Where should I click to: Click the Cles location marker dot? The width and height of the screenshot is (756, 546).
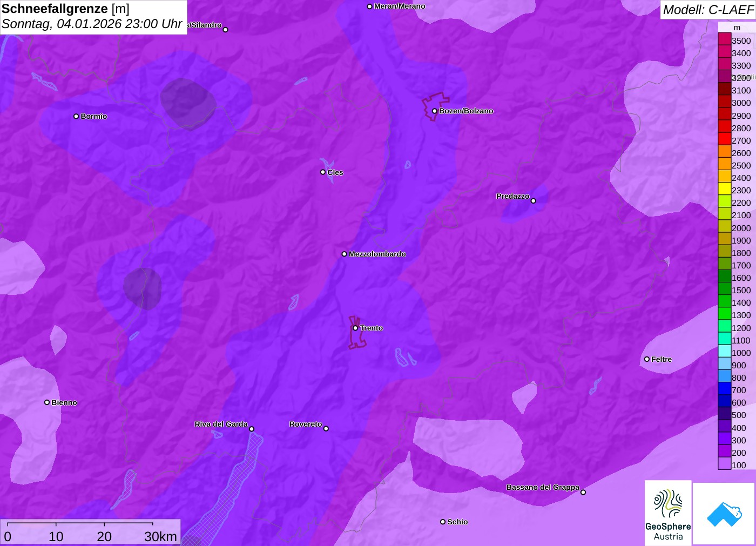[x=323, y=172]
